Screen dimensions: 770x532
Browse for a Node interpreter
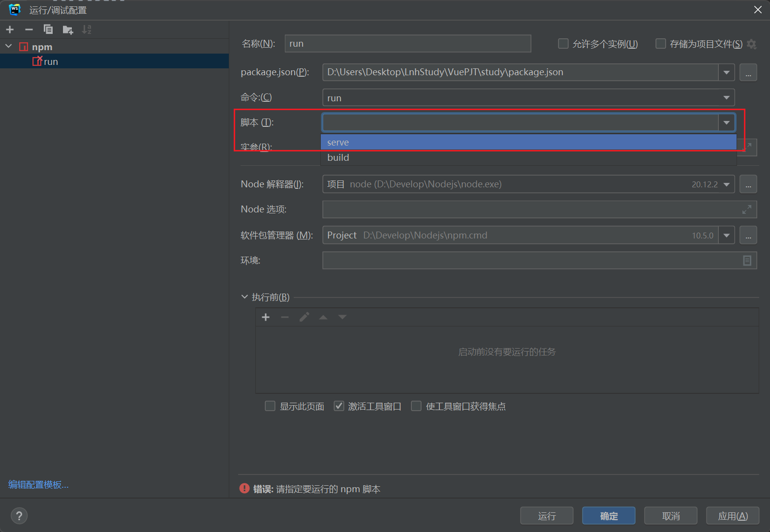pos(748,184)
